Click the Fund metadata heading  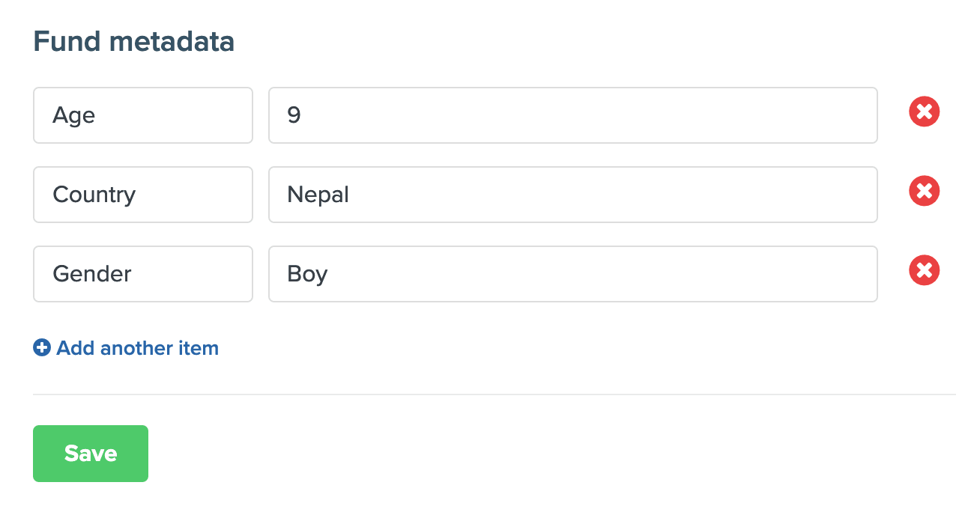134,42
